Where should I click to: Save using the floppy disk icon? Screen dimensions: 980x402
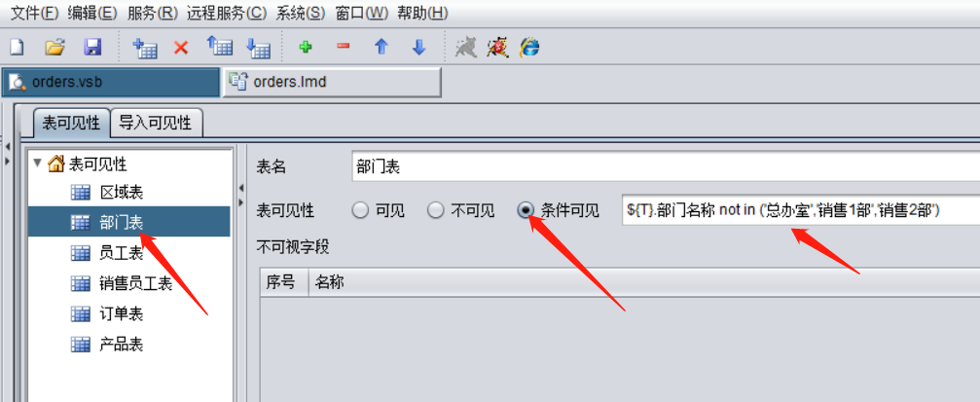[93, 47]
